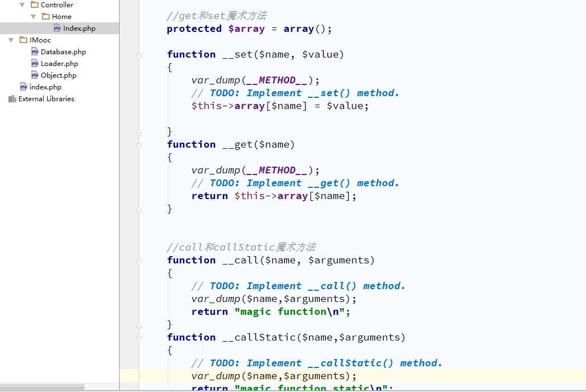Image resolution: width=586 pixels, height=392 pixels.
Task: Click the 'TODO: Implement __call() method.' comment
Action: pos(307,286)
